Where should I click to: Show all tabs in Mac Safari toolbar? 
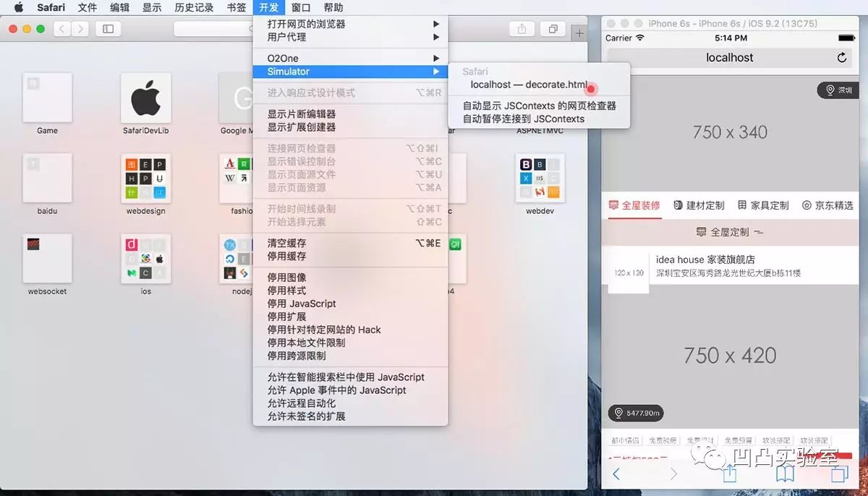[x=553, y=29]
